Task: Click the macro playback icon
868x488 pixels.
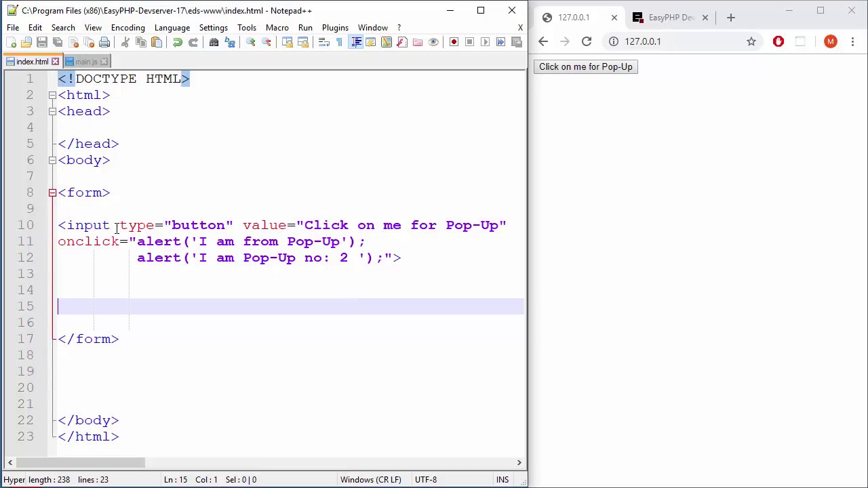Action: tap(486, 42)
